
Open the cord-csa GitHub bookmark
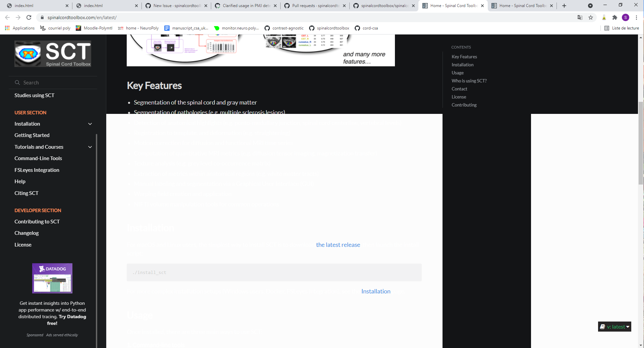[x=366, y=28]
